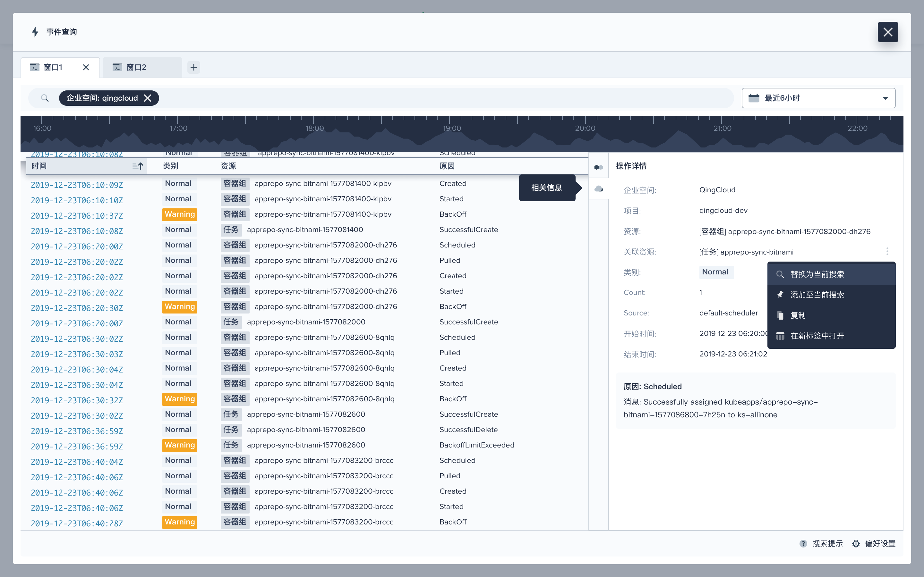Viewport: 924px width, 577px height.
Task: Add a new query window tab
Action: (193, 68)
